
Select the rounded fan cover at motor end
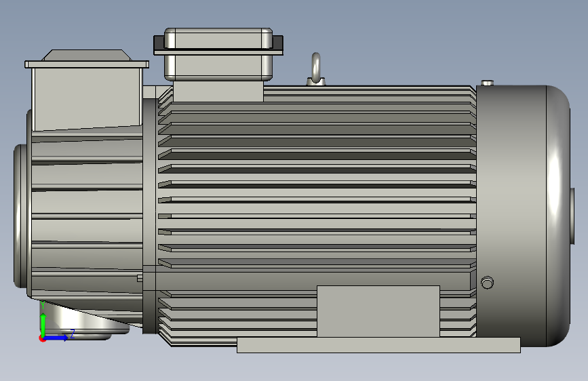[x=523, y=216]
